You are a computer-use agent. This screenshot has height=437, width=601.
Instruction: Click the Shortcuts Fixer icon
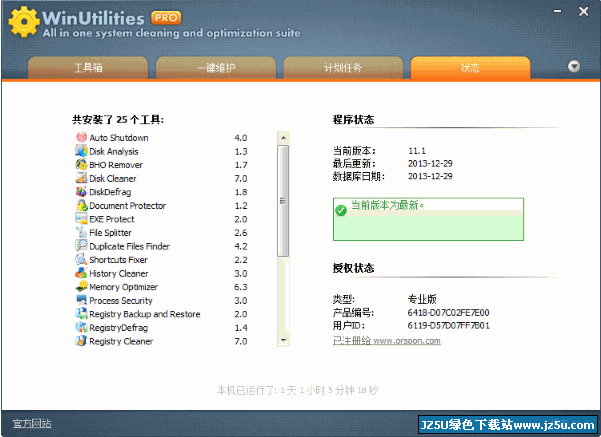(81, 260)
